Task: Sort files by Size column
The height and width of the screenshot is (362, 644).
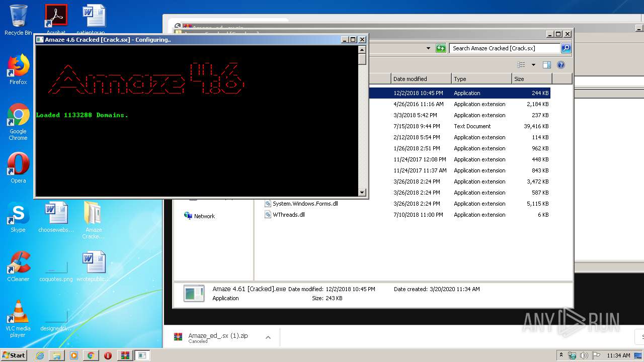Action: point(532,79)
